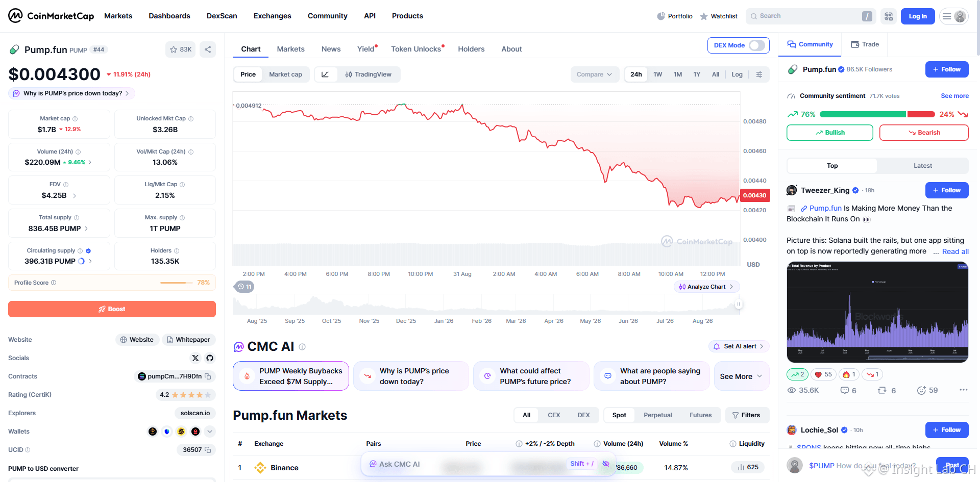The width and height of the screenshot is (980, 482).
Task: Add Pump.fun to watchlist via star button
Action: (x=181, y=49)
